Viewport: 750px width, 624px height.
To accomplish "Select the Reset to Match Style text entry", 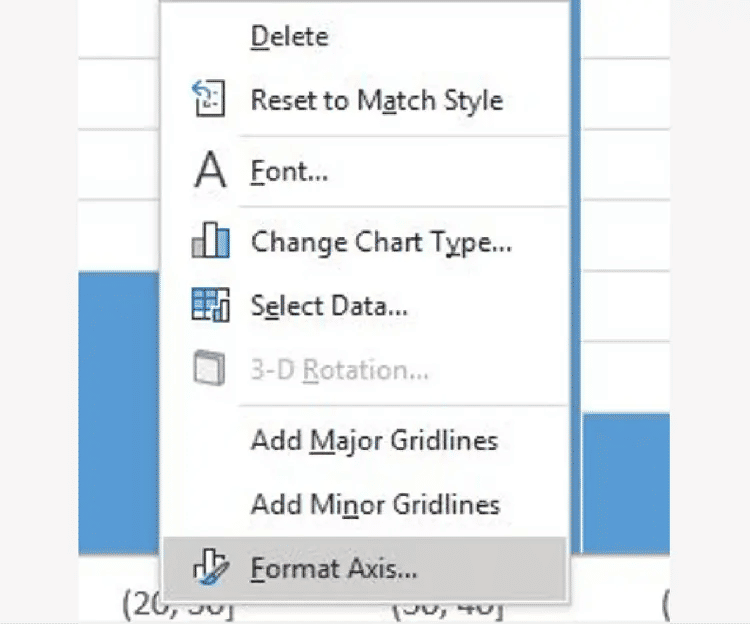I will (x=377, y=101).
